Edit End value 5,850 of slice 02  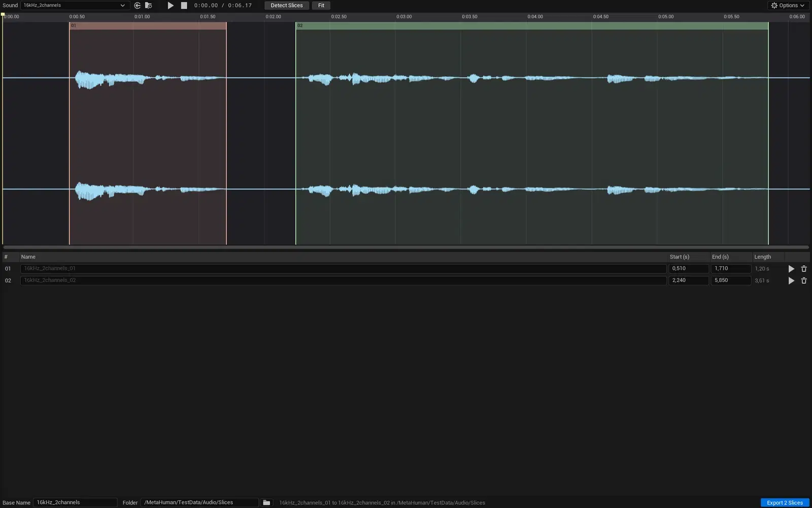[x=731, y=280]
